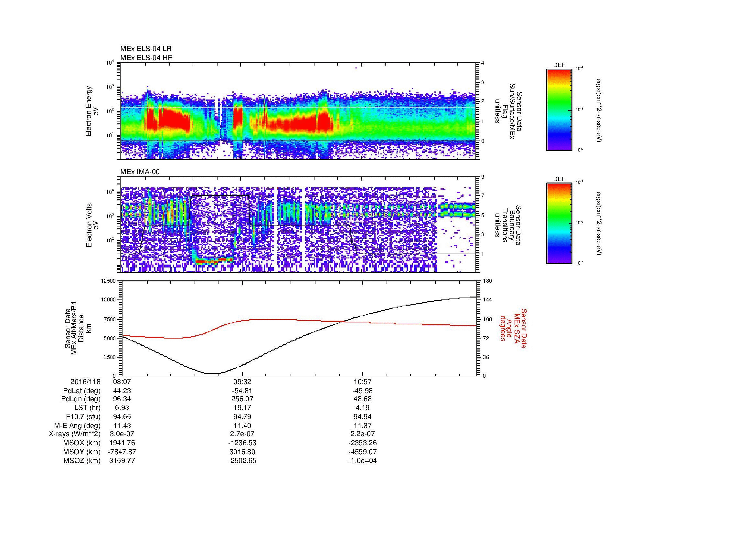This screenshot has height=534, width=756.
Task: Click the 'PdLon (deg)' row label
Action: 81,399
